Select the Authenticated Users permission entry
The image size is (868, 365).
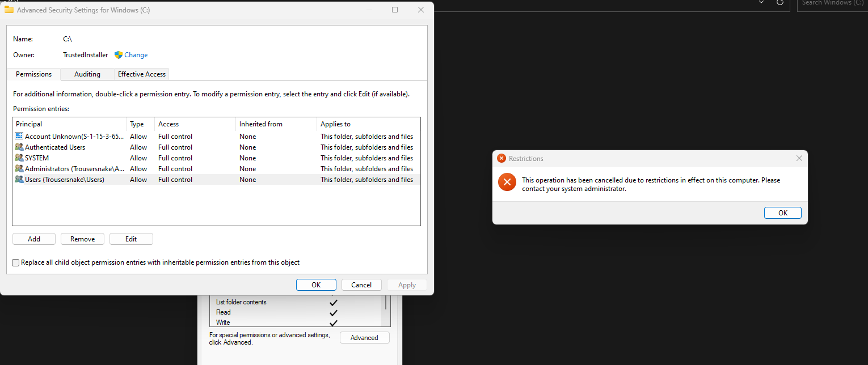[x=216, y=147]
